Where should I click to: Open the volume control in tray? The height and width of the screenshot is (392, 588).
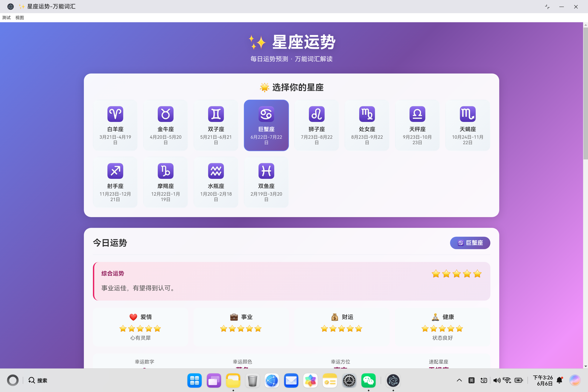[x=496, y=380]
